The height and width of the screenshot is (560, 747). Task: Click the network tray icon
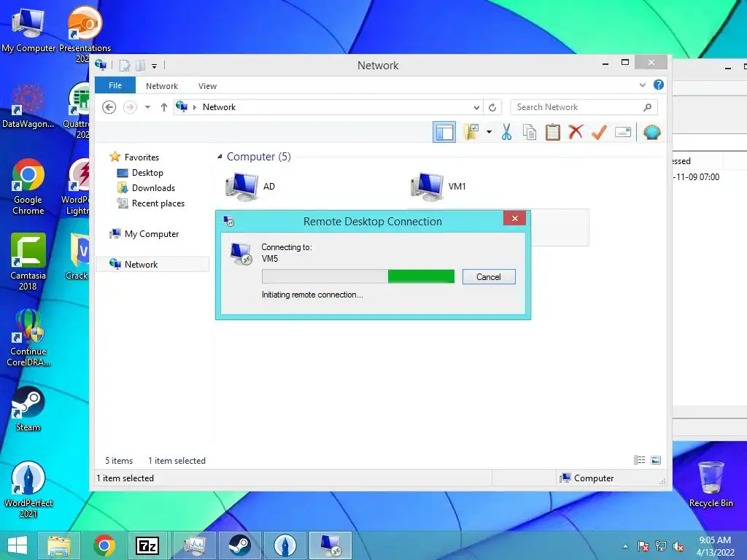click(661, 546)
